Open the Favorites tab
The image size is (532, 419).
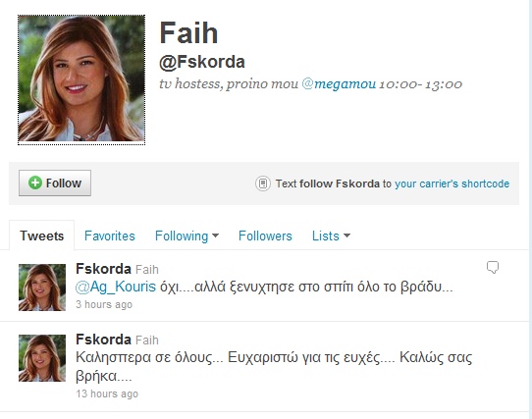tap(110, 236)
